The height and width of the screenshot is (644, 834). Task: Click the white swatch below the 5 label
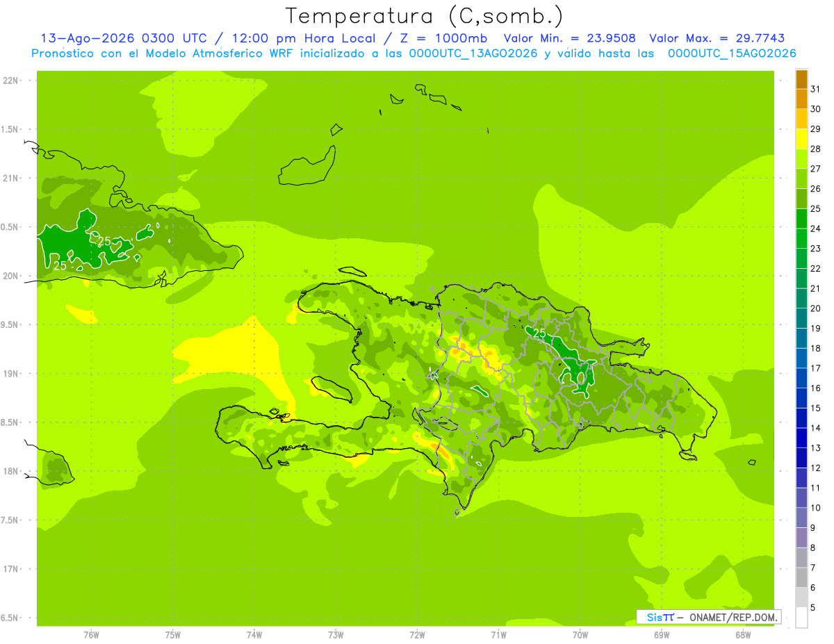tap(801, 618)
